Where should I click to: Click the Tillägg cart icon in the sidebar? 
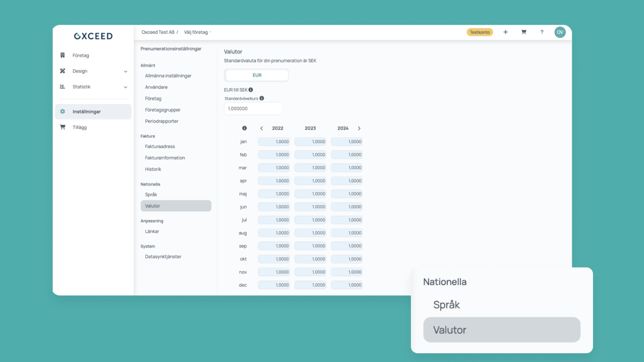tap(63, 127)
